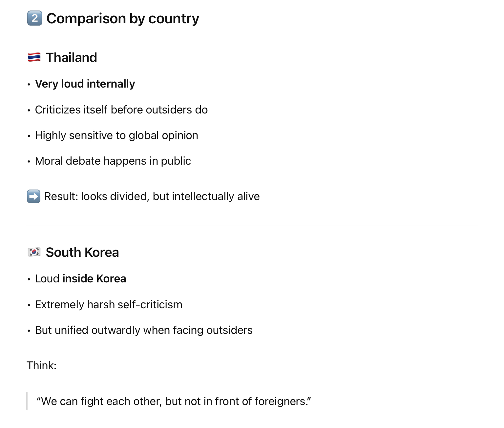Screen dimensions: 504x428
Task: Click the quote 'We can fight each other'
Action: (174, 401)
